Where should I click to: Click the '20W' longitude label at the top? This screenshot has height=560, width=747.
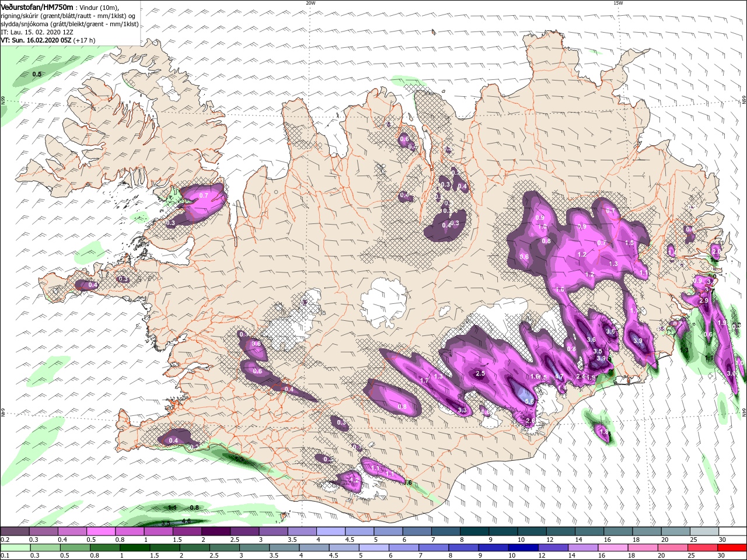coord(311,2)
